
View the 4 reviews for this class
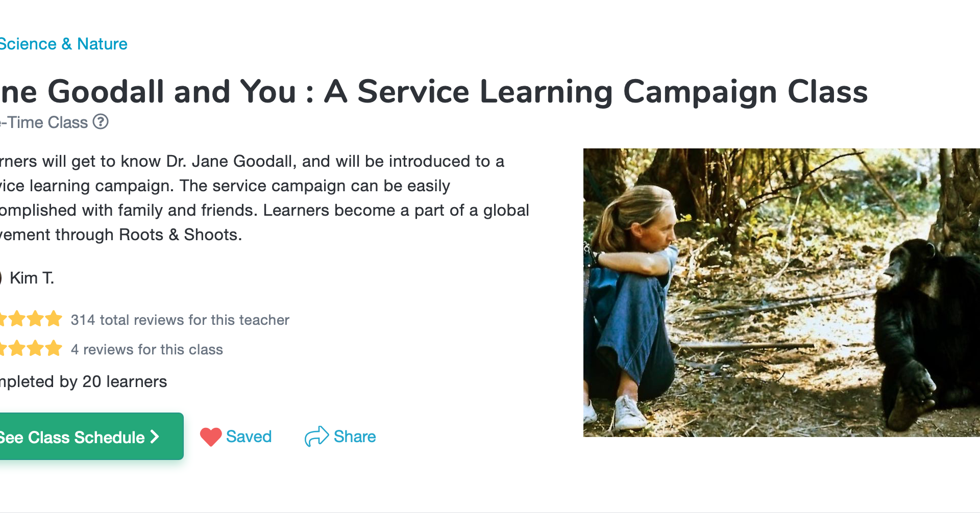pos(146,349)
